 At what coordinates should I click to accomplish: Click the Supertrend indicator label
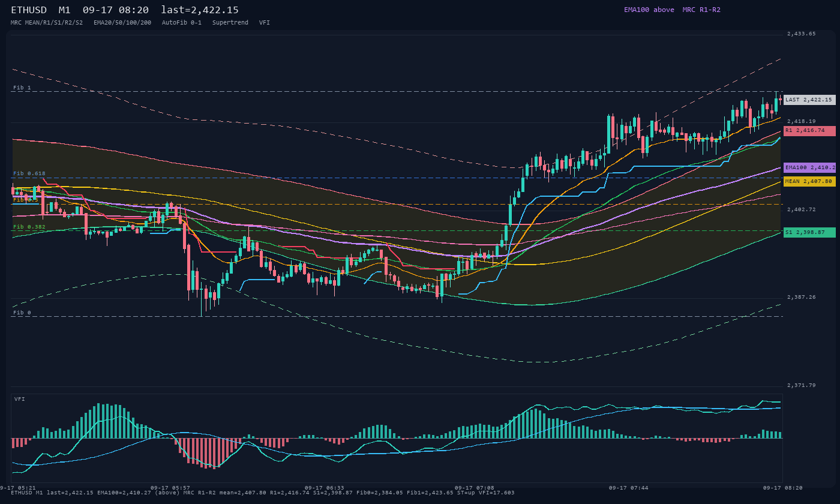[x=230, y=22]
